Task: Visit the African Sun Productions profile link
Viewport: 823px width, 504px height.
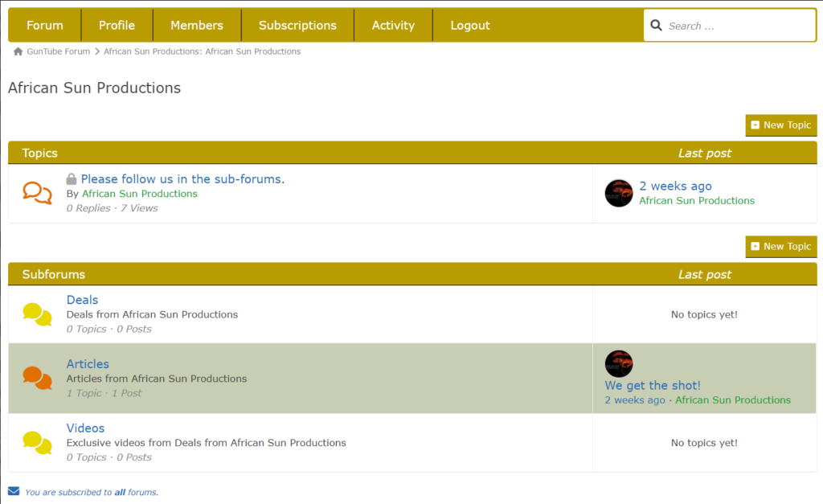Action: pos(139,194)
